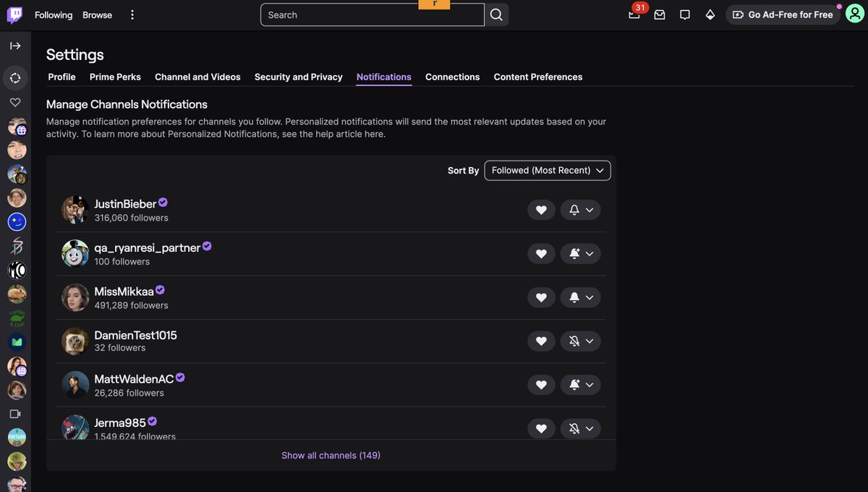Open the DamienTest1015 channel name link
Screen dimensions: 868x492
pyautogui.click(x=135, y=335)
